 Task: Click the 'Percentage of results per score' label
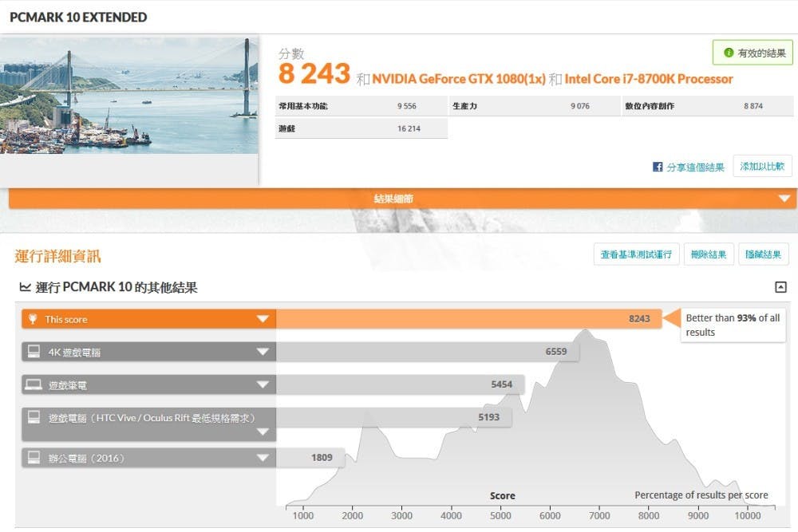[701, 495]
